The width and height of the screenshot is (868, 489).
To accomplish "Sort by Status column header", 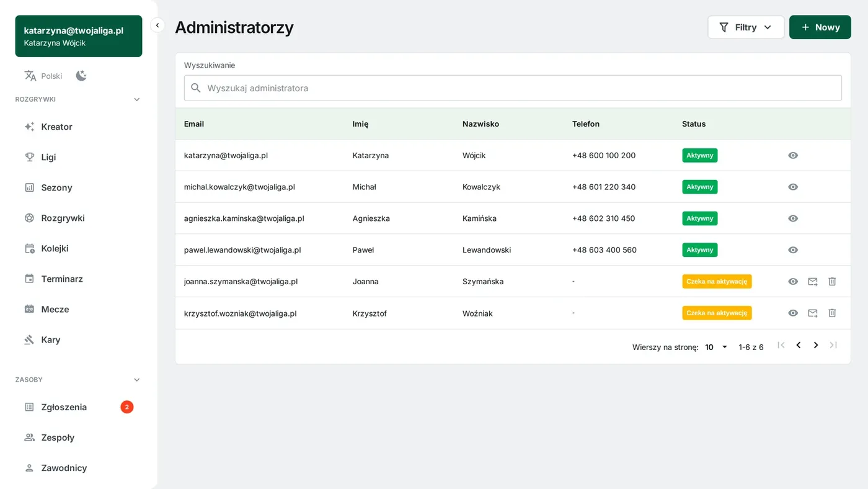I will 694,124.
